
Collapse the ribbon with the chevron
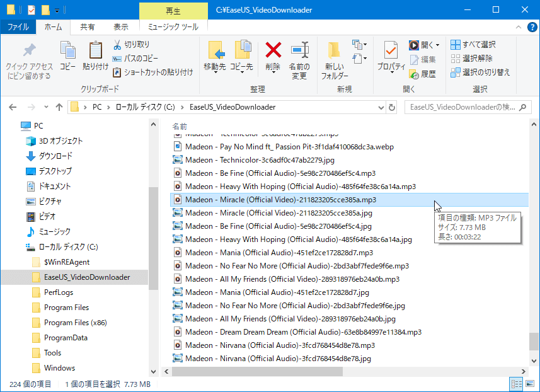pyautogui.click(x=518, y=27)
